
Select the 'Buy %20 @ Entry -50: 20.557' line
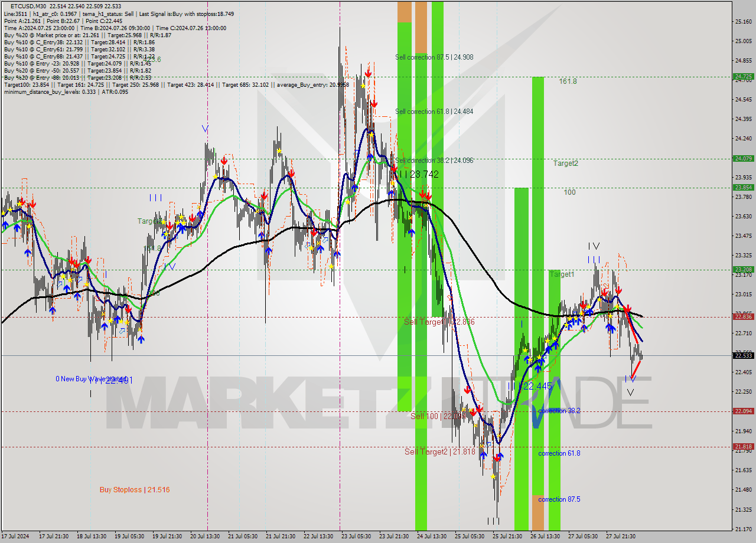tap(77, 71)
